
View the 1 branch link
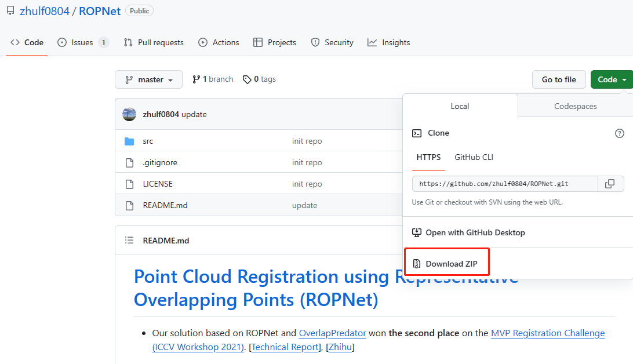click(213, 79)
